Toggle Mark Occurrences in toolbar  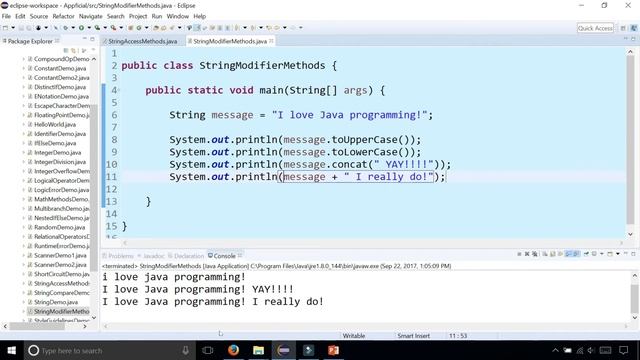(197, 28)
